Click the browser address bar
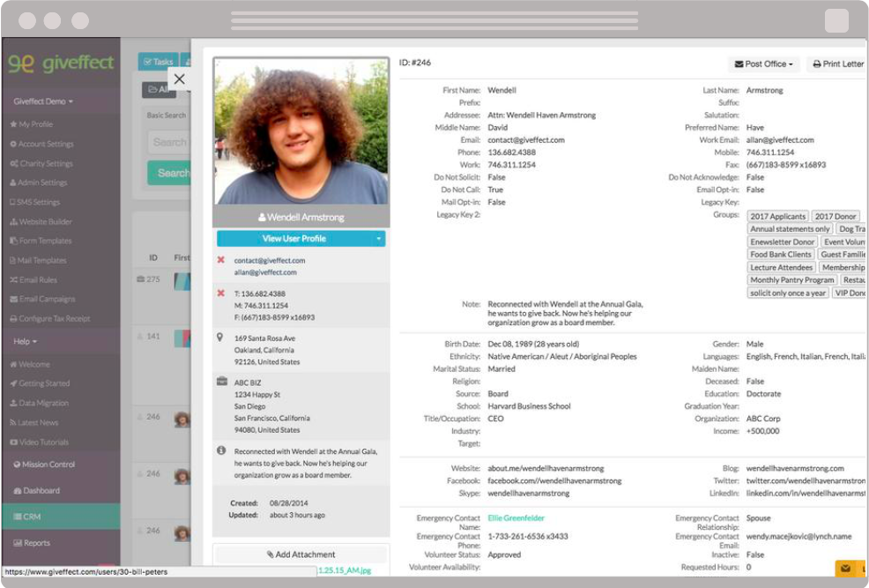This screenshot has height=588, width=869. coord(434,20)
